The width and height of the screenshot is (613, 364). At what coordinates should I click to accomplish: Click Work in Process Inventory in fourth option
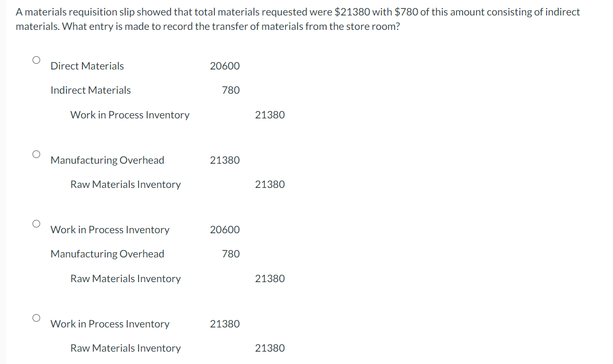point(110,324)
